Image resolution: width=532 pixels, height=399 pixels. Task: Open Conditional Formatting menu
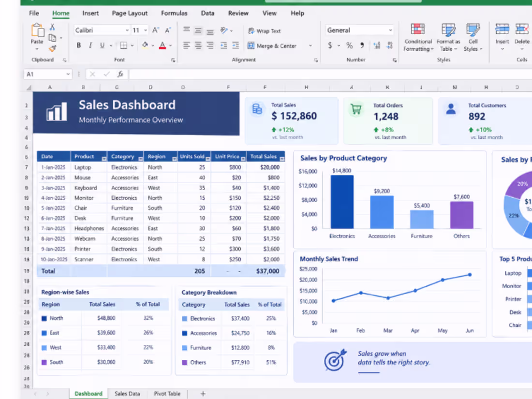[x=418, y=38]
